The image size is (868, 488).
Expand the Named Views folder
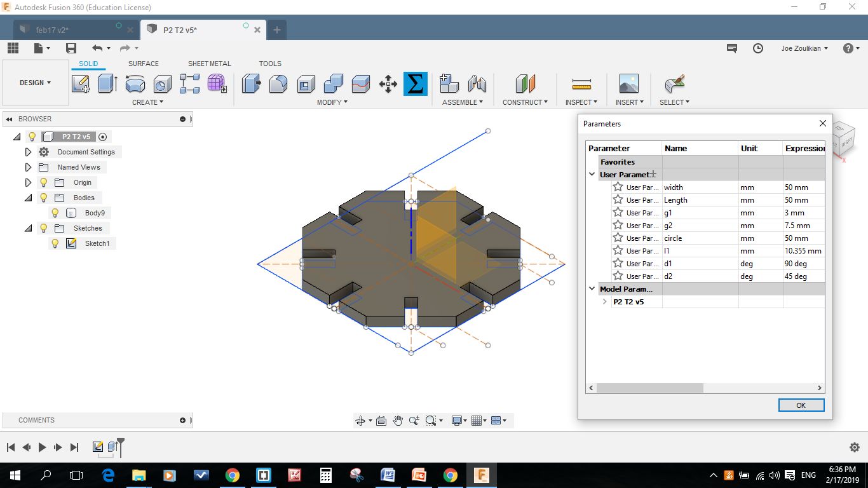(x=28, y=167)
